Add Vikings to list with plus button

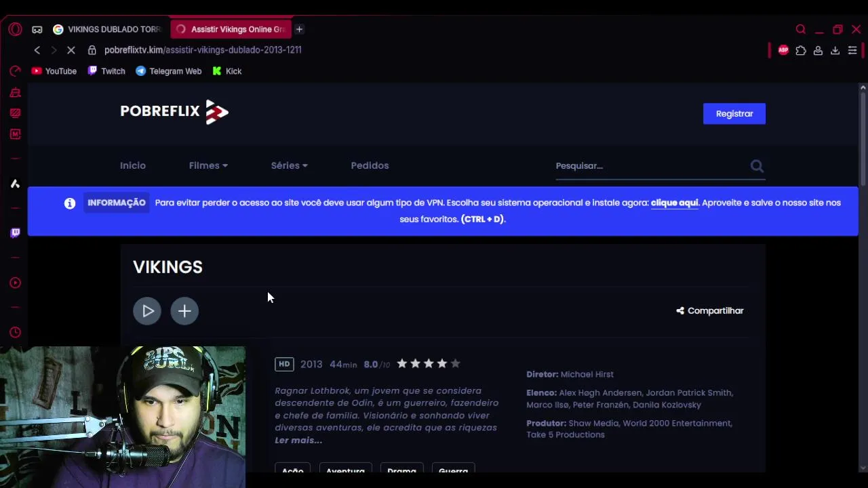(x=184, y=311)
